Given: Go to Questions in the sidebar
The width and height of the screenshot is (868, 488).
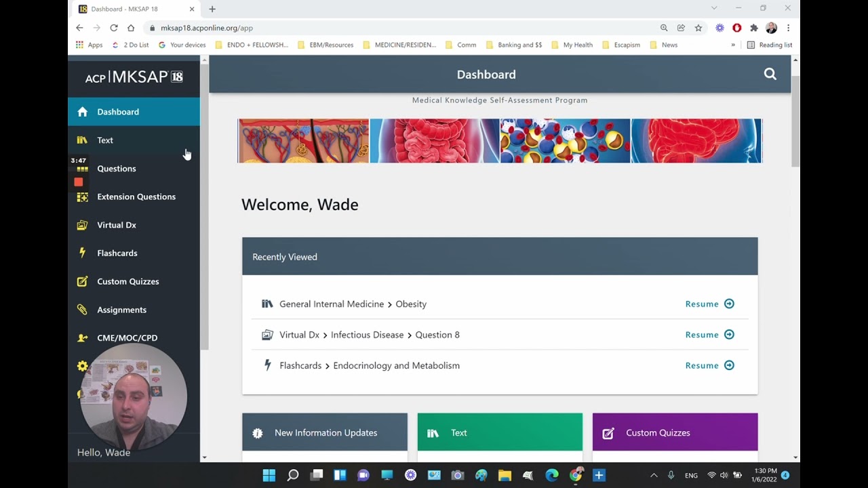Looking at the screenshot, I should tap(134, 169).
